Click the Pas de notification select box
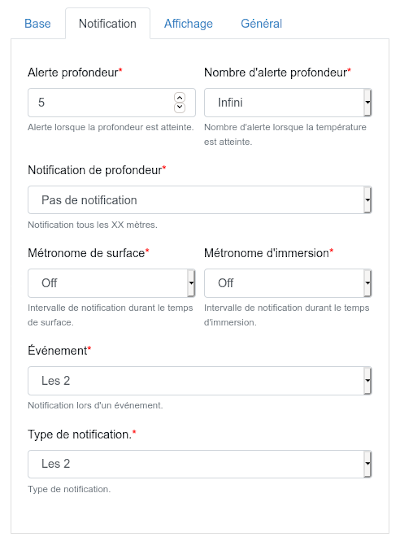Viewport: 400px width, 541px height. pos(199,200)
